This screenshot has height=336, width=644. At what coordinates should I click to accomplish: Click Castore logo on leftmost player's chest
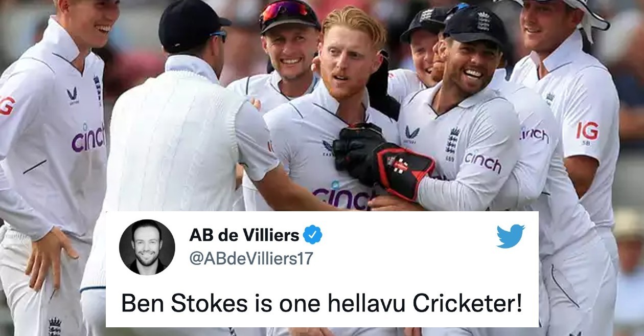(73, 95)
